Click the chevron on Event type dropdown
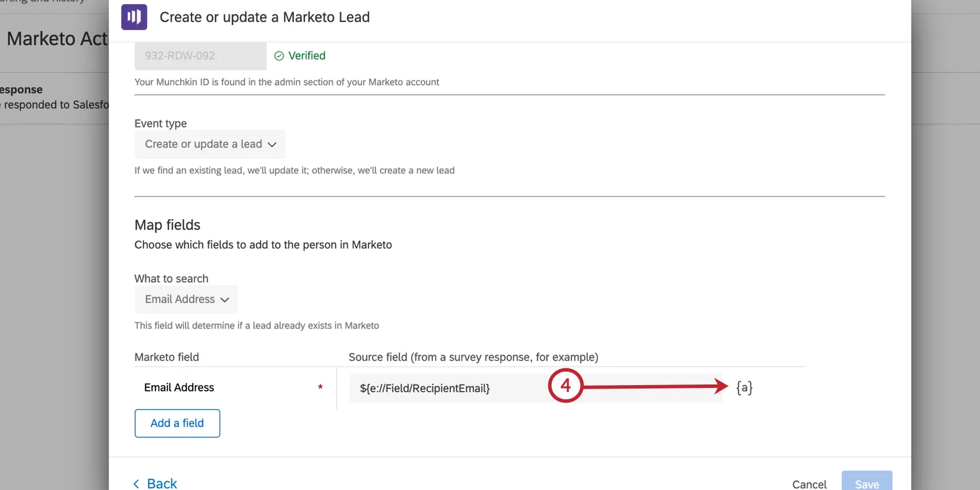Viewport: 980px width, 490px height. [x=272, y=144]
